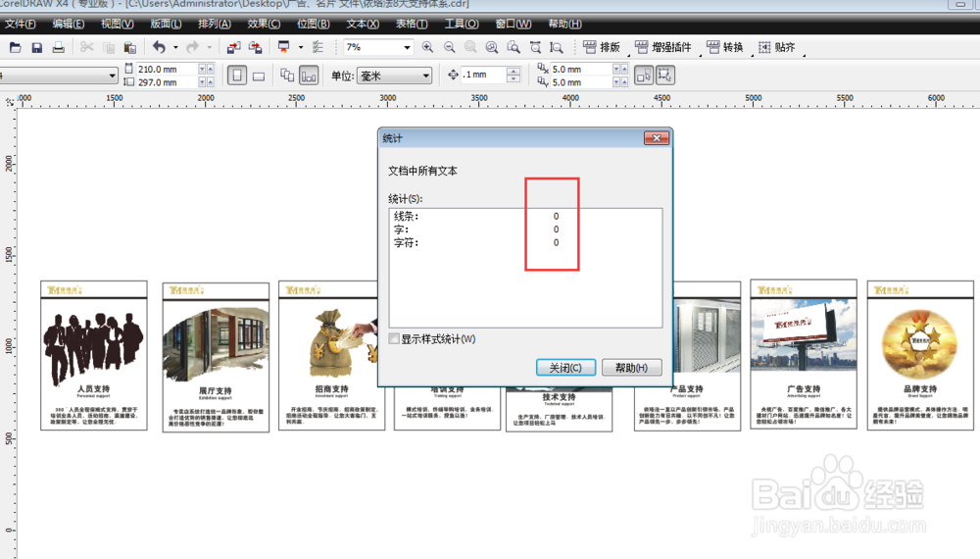The height and width of the screenshot is (559, 980).
Task: Open the 表格(T) menu
Action: pos(412,24)
